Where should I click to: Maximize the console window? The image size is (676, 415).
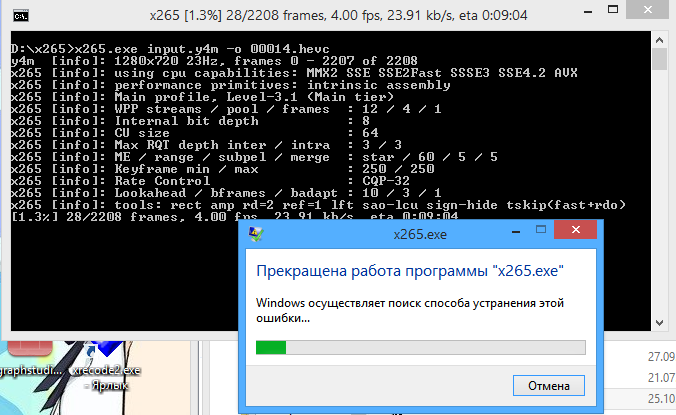click(613, 9)
